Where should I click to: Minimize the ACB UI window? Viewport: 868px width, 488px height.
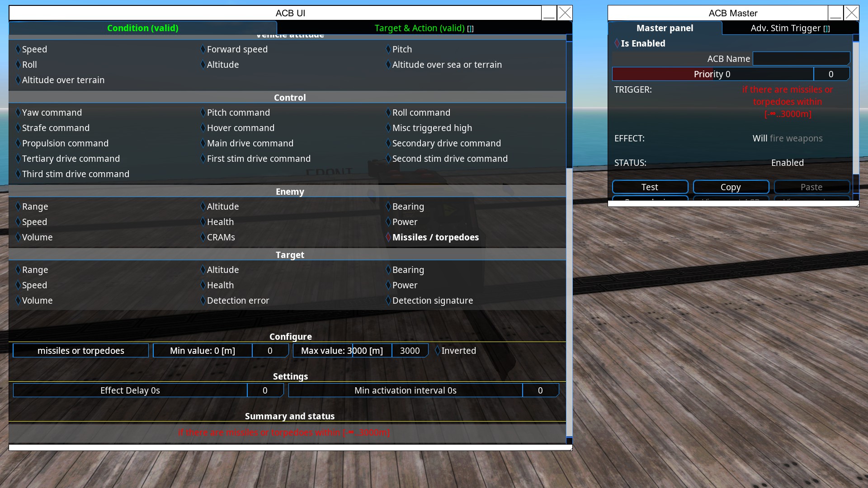click(x=549, y=13)
